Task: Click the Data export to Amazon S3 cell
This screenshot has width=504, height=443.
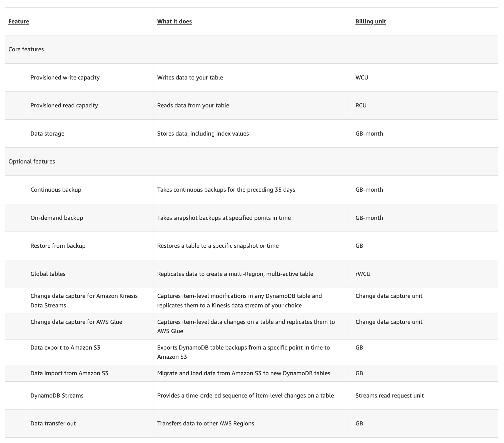Action: click(65, 348)
